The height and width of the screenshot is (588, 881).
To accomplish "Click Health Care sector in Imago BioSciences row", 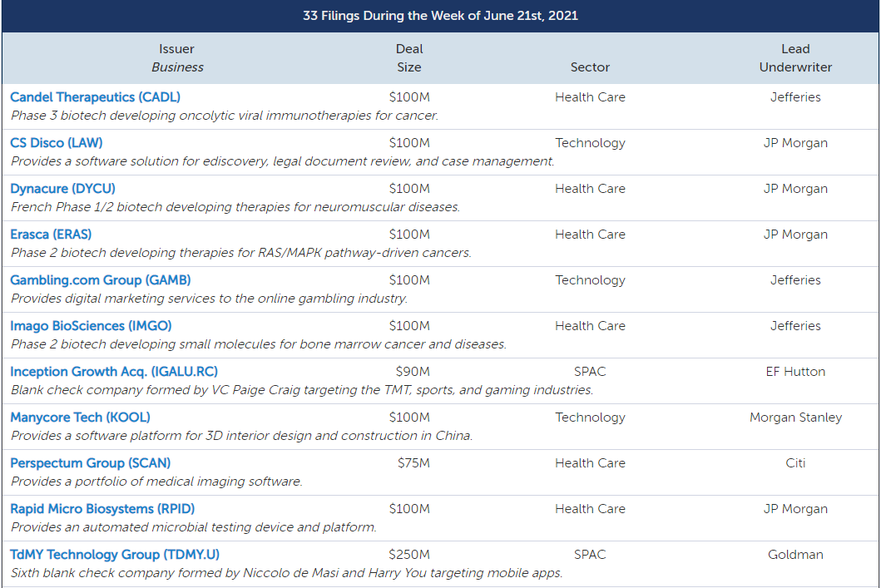I will [x=590, y=326].
